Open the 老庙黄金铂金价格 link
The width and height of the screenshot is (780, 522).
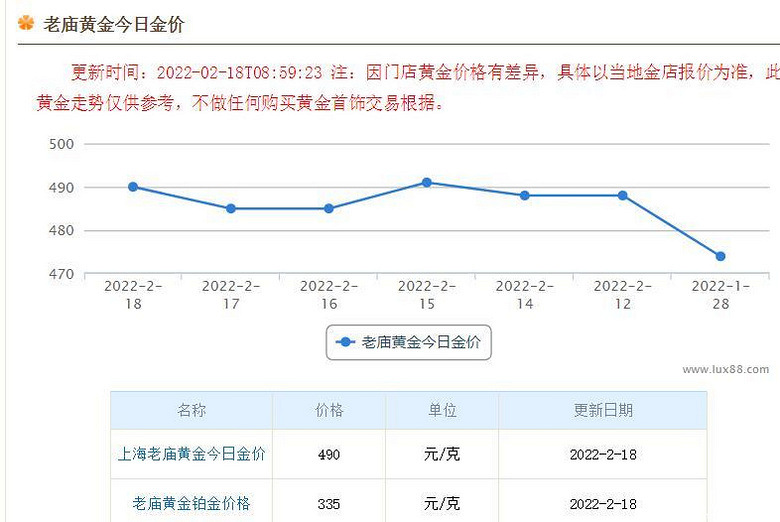pos(191,504)
